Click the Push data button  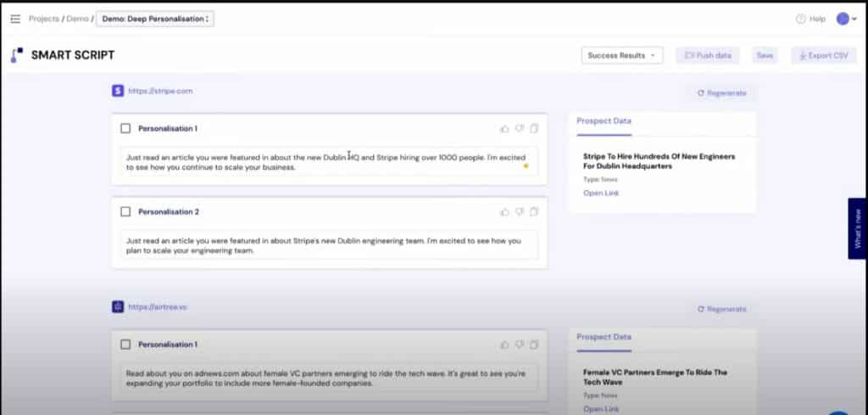tap(708, 55)
